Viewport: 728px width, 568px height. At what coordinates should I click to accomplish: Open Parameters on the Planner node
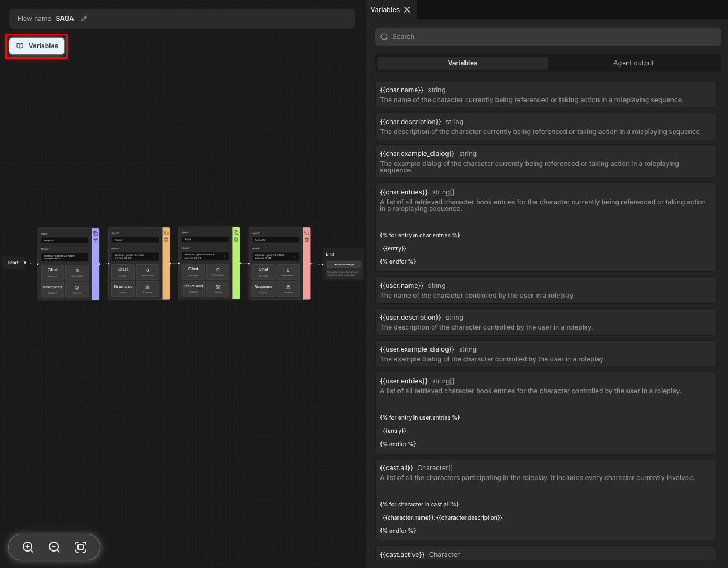click(x=148, y=272)
